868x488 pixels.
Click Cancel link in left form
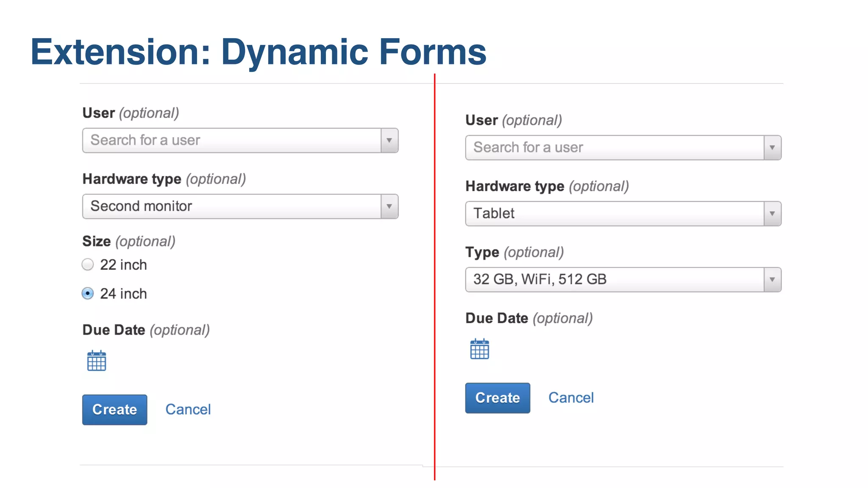coord(188,409)
